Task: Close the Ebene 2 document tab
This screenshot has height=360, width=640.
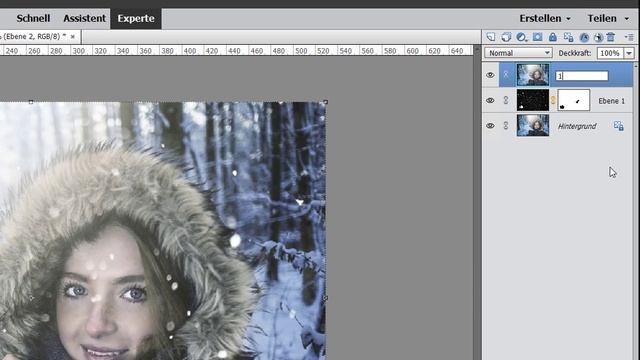Action: 73,37
